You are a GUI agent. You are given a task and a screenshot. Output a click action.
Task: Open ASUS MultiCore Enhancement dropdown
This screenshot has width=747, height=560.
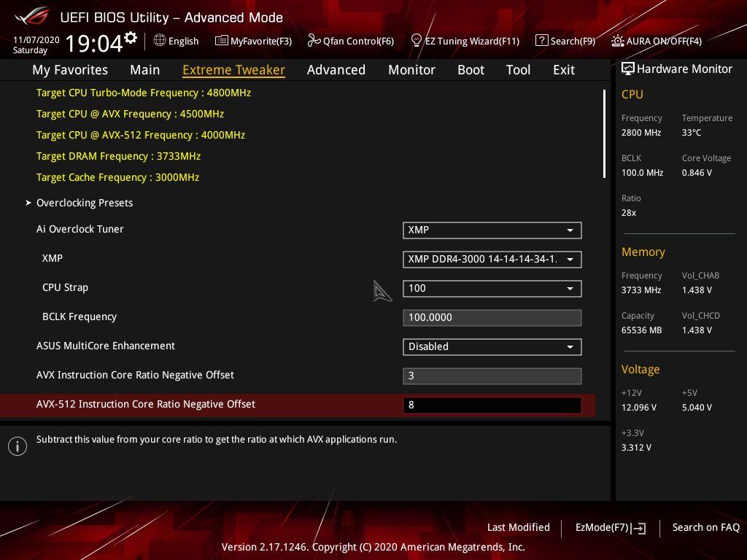point(492,346)
